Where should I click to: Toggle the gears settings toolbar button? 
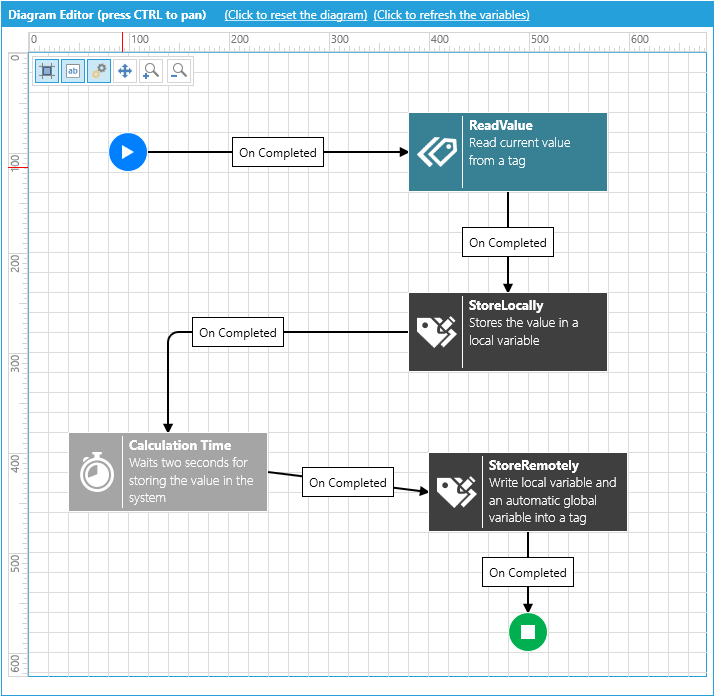pyautogui.click(x=98, y=71)
